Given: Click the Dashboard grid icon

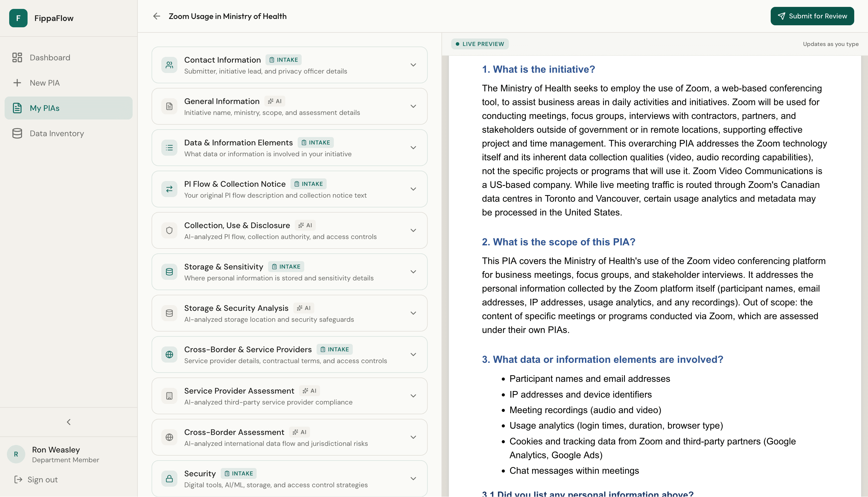Looking at the screenshot, I should click(17, 57).
